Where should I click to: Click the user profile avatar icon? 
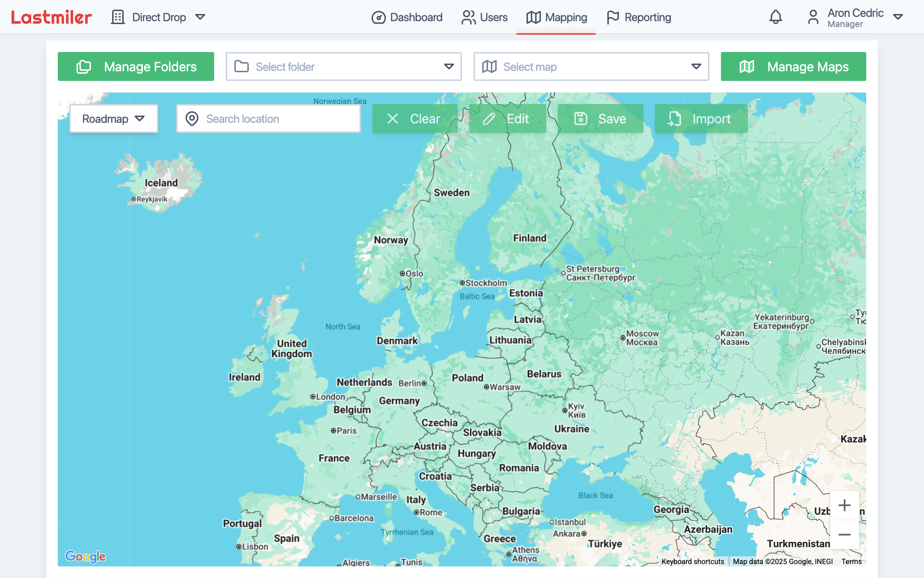pos(813,17)
